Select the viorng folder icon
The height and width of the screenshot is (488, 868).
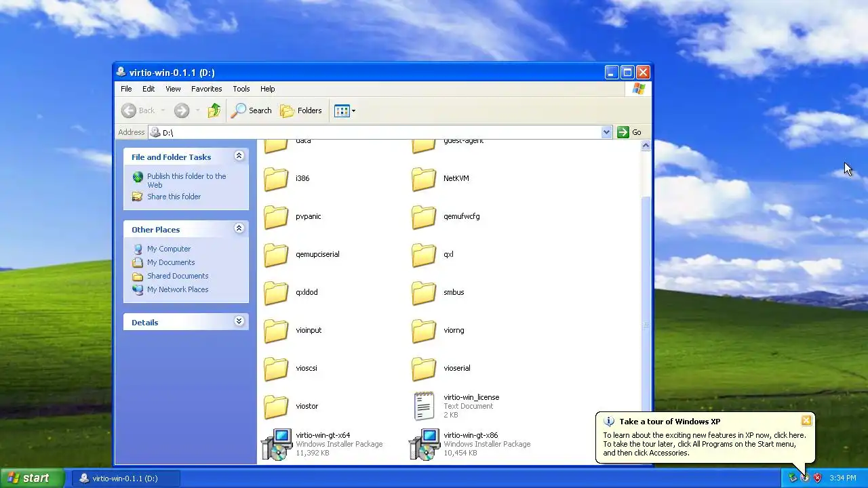[x=424, y=331]
